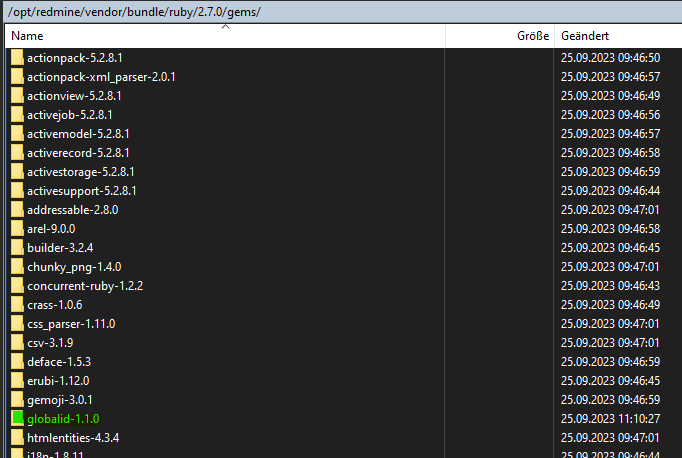Image resolution: width=682 pixels, height=458 pixels.
Task: Sort file list by Name column
Action: coord(225,36)
